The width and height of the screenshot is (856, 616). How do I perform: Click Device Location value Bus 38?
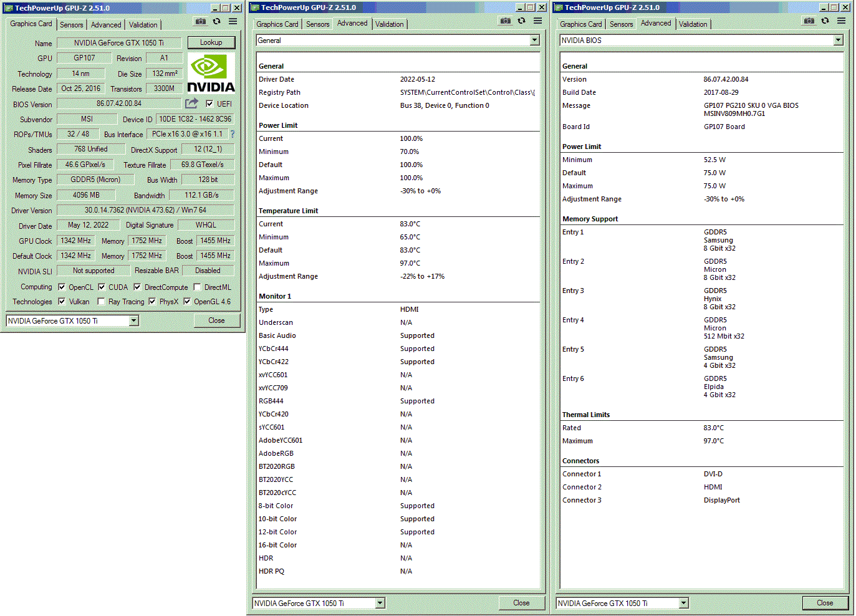click(445, 105)
